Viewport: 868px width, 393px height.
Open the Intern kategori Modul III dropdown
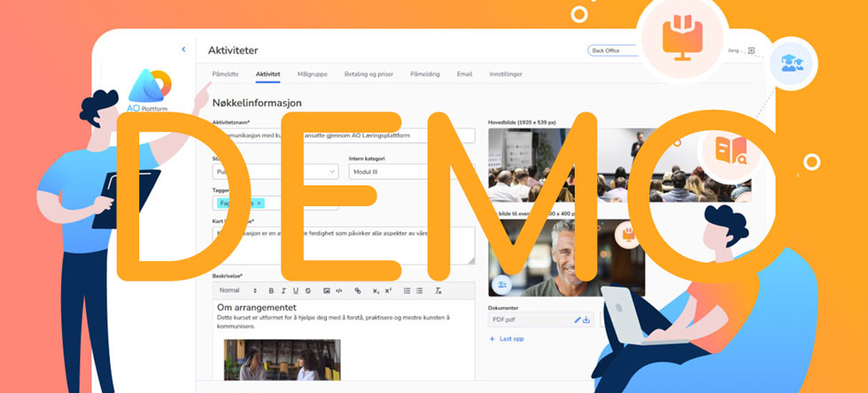411,172
